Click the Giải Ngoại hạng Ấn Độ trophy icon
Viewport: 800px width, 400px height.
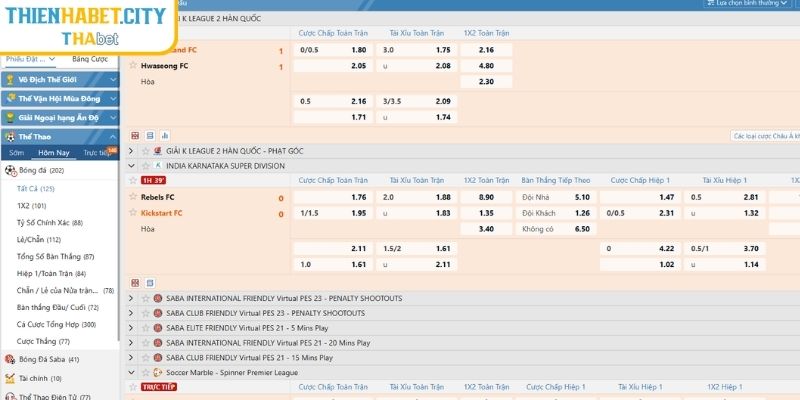[10, 118]
